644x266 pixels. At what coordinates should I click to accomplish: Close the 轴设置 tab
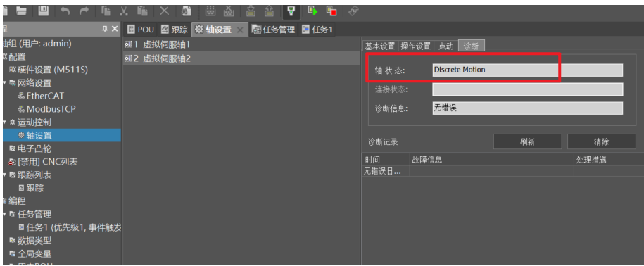[241, 30]
